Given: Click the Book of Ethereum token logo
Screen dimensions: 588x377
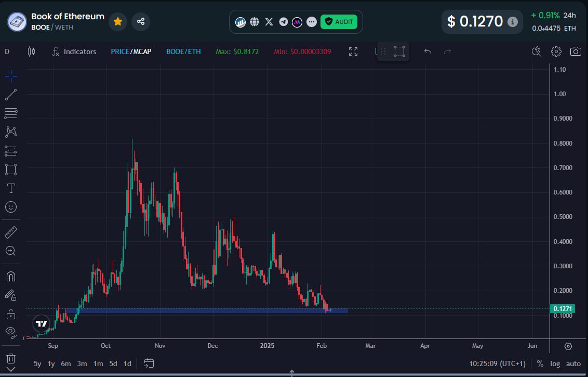Looking at the screenshot, I should pyautogui.click(x=17, y=22).
